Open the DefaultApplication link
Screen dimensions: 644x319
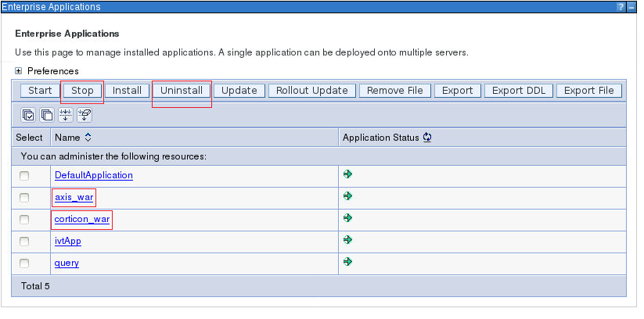point(94,175)
